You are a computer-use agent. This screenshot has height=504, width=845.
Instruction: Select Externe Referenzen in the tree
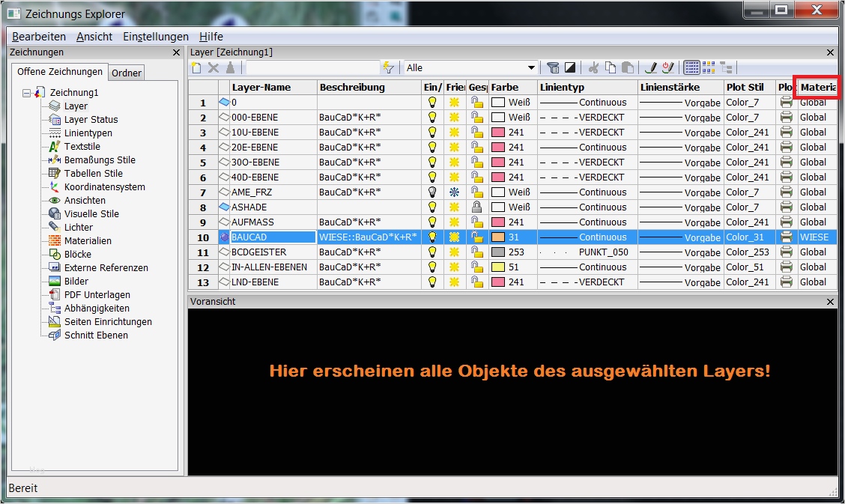106,267
